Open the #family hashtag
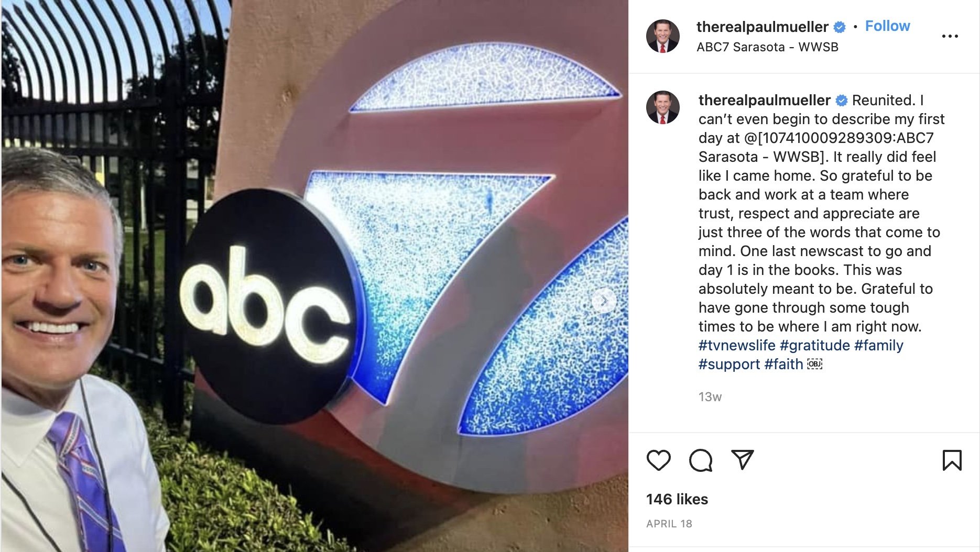Viewport: 980px width, 552px height. click(879, 346)
